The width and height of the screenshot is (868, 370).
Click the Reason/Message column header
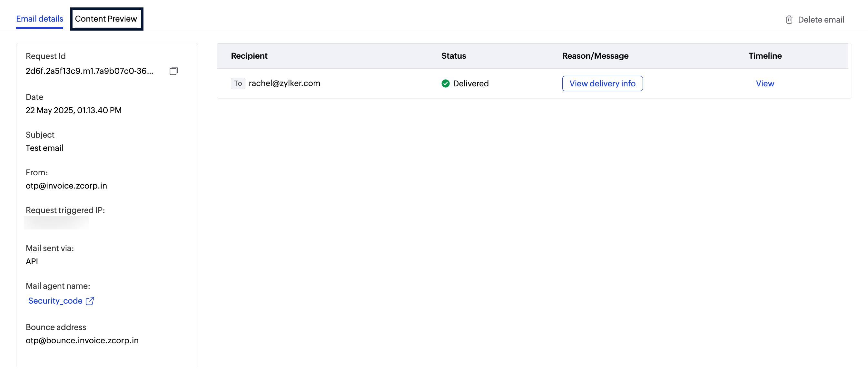[x=595, y=56]
